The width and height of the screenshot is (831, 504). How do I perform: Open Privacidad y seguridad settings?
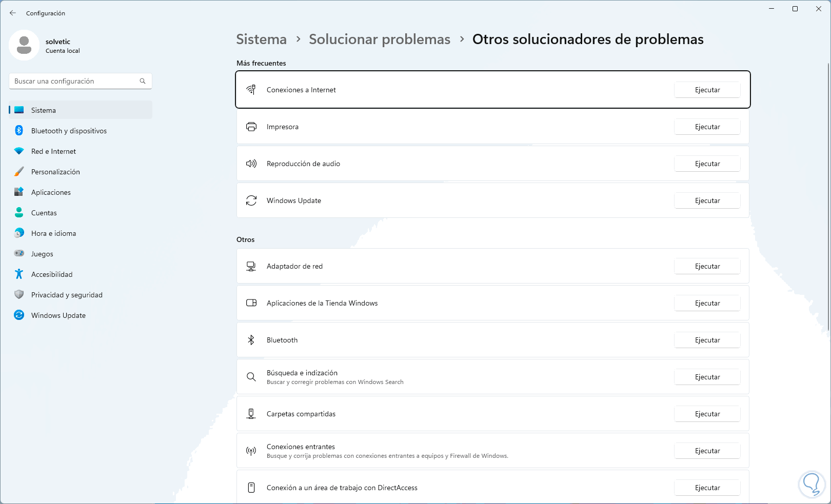coord(67,295)
